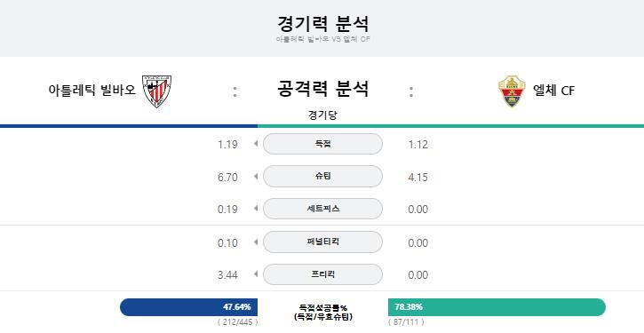Select the 득점 stat pill
Image resolution: width=644 pixels, height=333 pixels.
point(322,144)
